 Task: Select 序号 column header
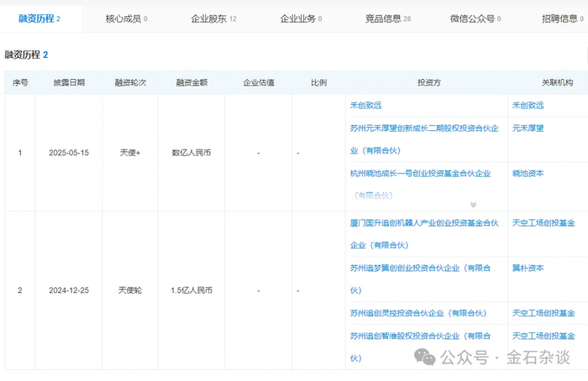click(20, 82)
